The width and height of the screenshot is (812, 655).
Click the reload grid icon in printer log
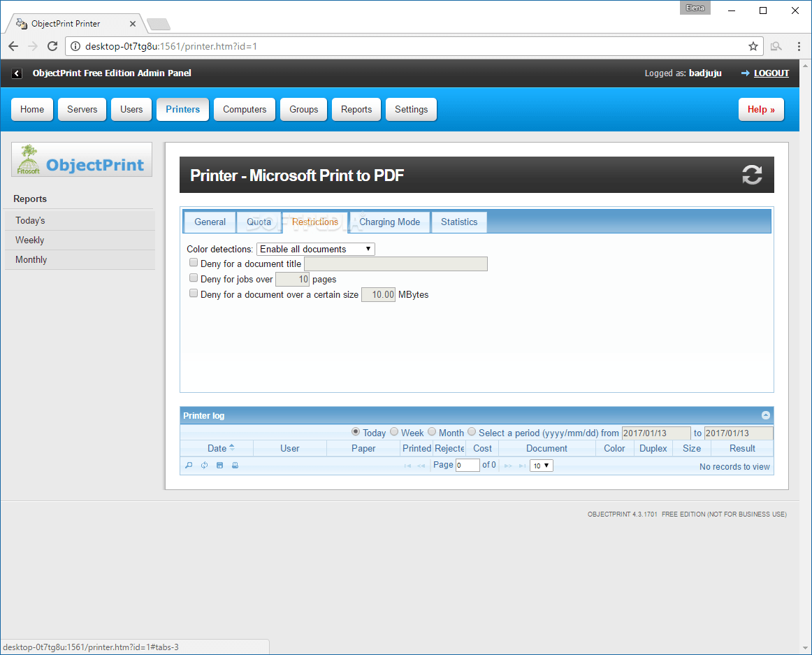205,466
